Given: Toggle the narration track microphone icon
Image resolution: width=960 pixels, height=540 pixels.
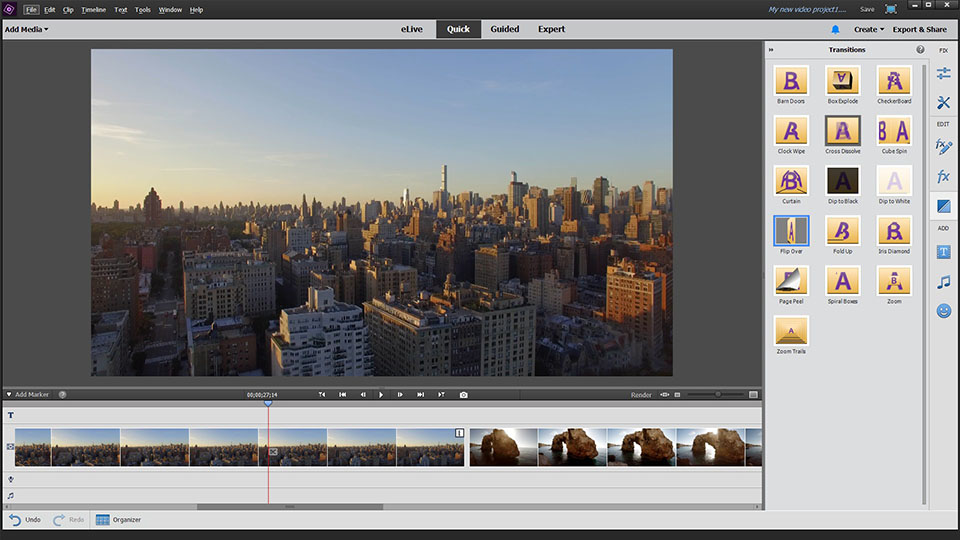Looking at the screenshot, I should tap(10, 479).
